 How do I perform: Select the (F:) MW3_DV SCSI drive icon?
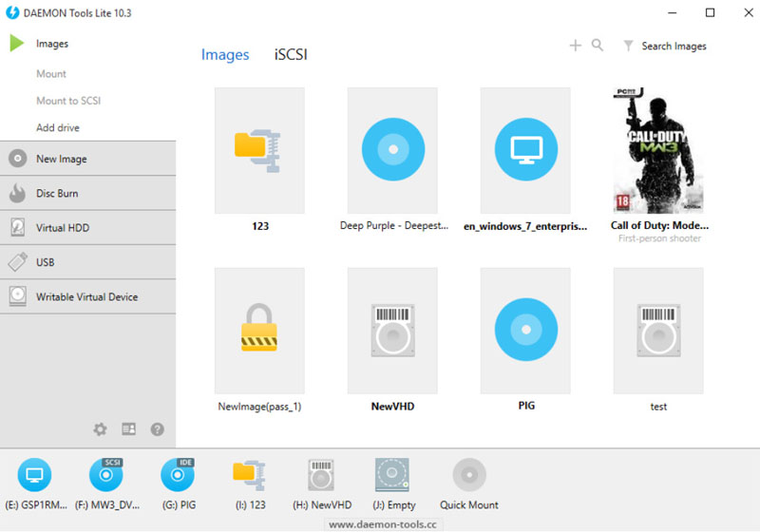106,474
